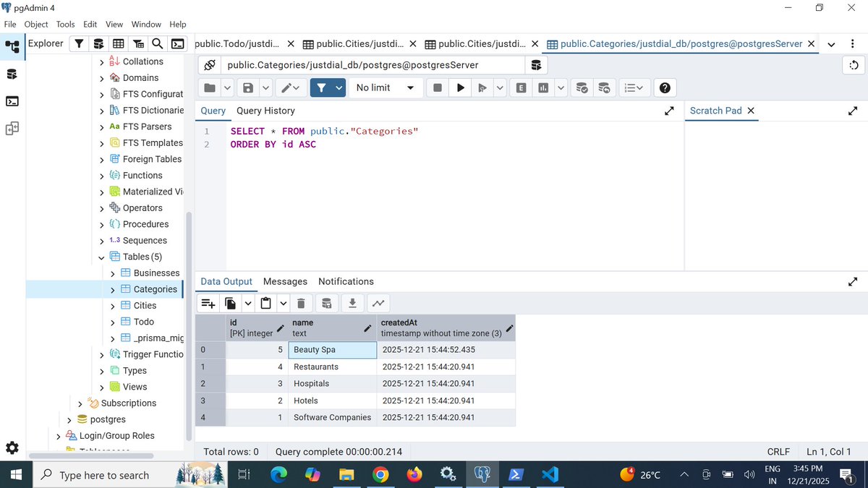868x488 pixels.
Task: Open Filtered Rows icon in Explorer toolbar
Action: click(x=138, y=43)
